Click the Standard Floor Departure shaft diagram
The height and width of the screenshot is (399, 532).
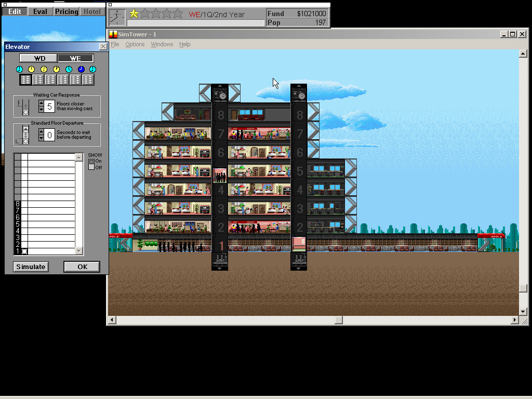point(23,135)
